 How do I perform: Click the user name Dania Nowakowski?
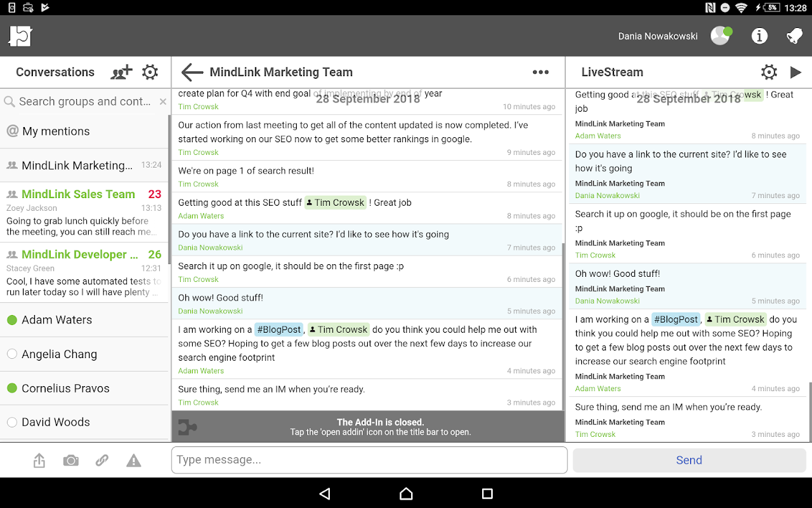point(658,36)
